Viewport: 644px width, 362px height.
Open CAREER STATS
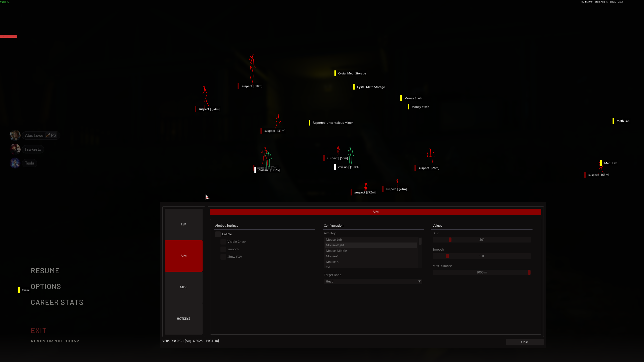[x=57, y=302]
